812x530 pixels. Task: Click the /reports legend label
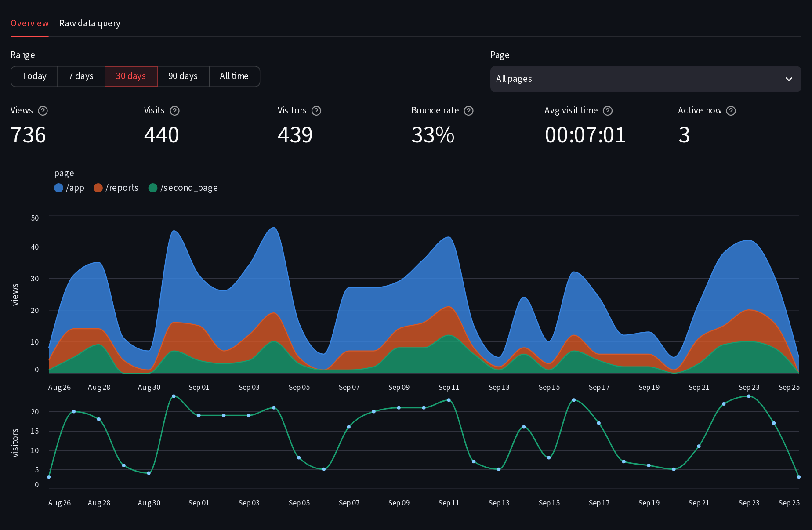(x=122, y=188)
